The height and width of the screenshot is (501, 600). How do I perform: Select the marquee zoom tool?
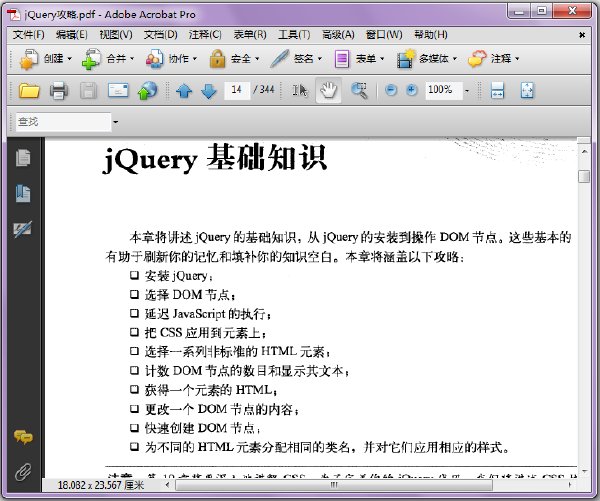tap(359, 91)
